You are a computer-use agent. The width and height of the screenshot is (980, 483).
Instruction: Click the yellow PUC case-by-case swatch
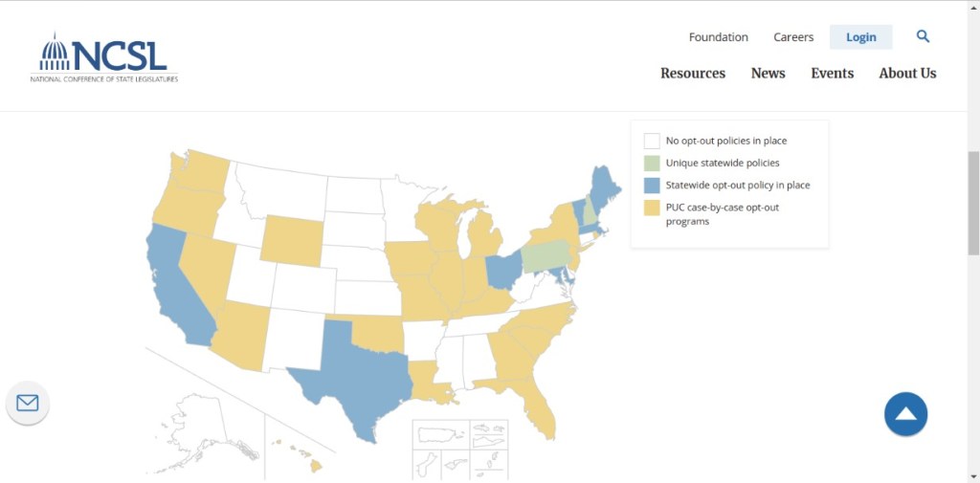[x=652, y=207]
